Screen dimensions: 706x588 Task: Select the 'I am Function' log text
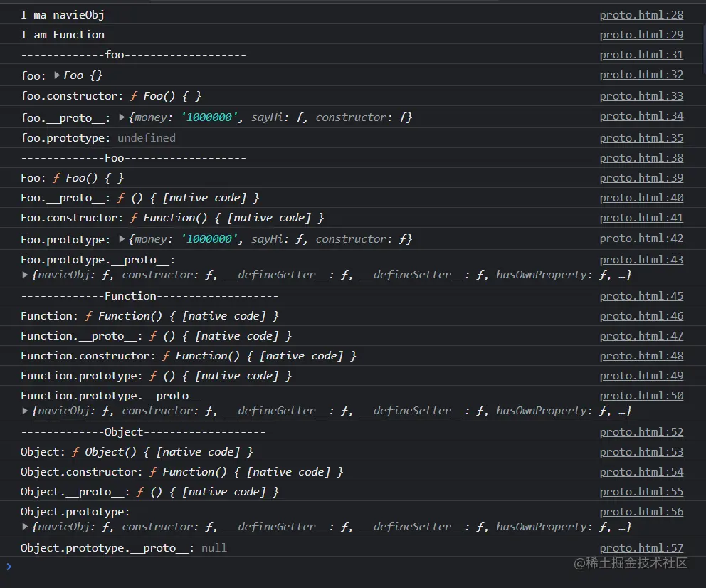pos(63,35)
